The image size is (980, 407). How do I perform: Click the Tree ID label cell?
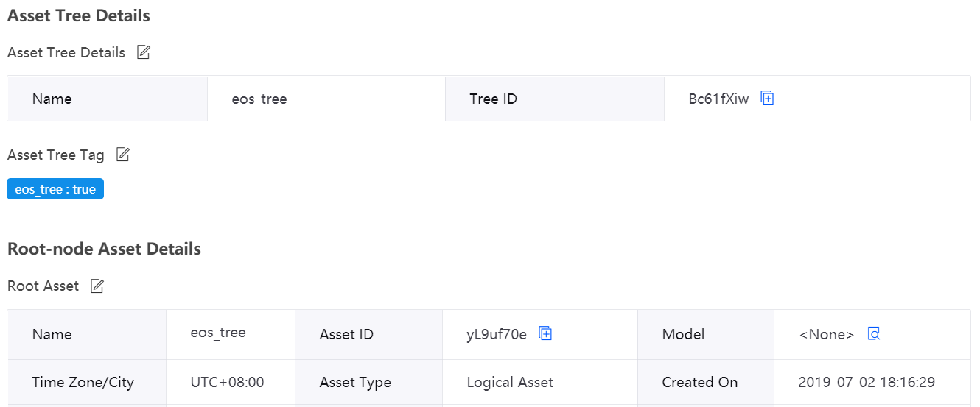[x=493, y=99]
